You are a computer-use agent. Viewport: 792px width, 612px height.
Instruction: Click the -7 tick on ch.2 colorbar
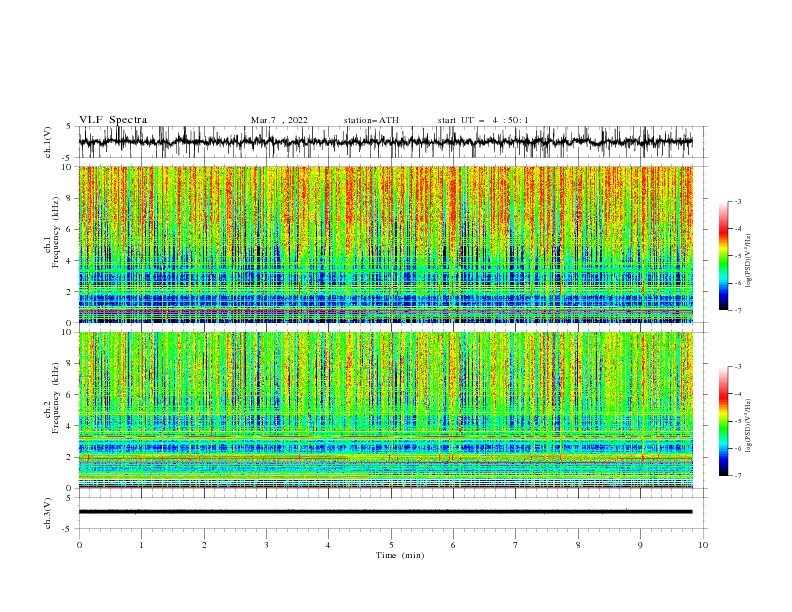click(x=737, y=476)
